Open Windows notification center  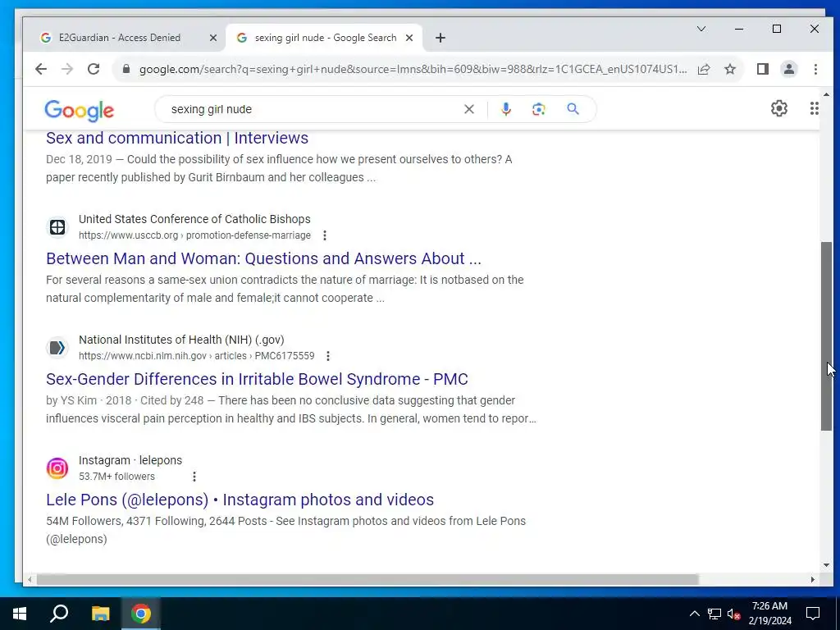coord(813,614)
